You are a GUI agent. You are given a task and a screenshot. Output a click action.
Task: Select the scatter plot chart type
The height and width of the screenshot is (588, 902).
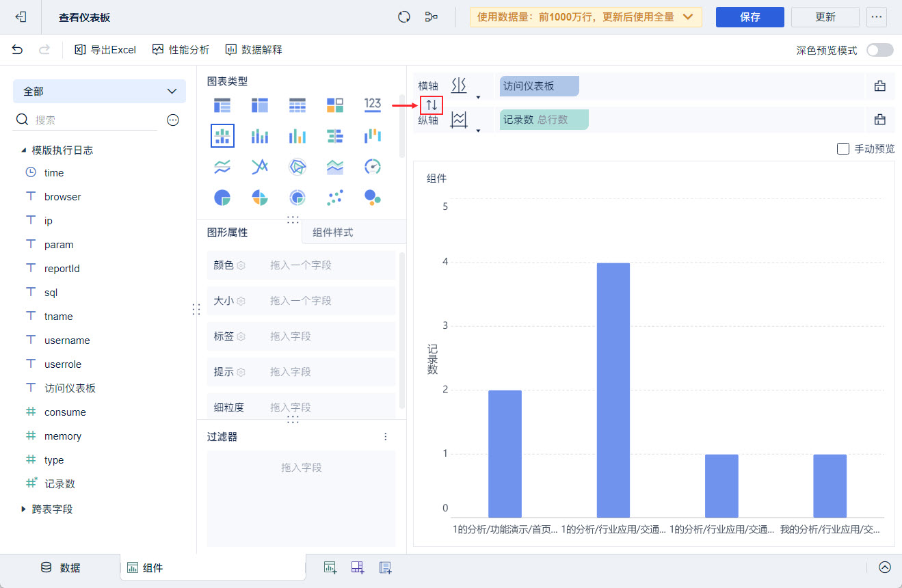tap(334, 198)
